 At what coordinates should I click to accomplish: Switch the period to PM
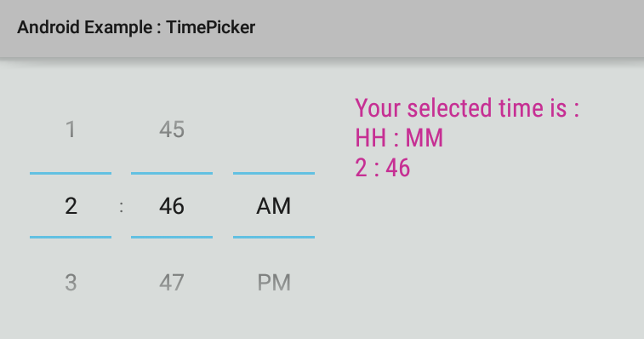click(274, 283)
